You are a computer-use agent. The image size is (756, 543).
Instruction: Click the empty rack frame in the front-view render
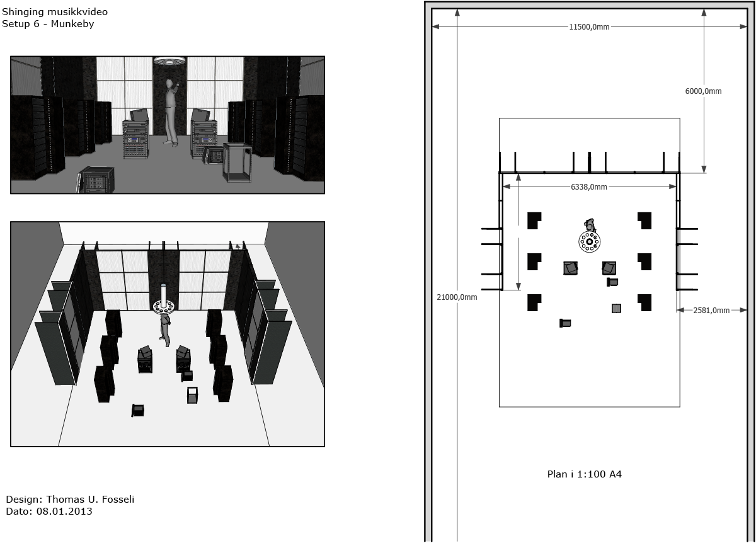237,163
